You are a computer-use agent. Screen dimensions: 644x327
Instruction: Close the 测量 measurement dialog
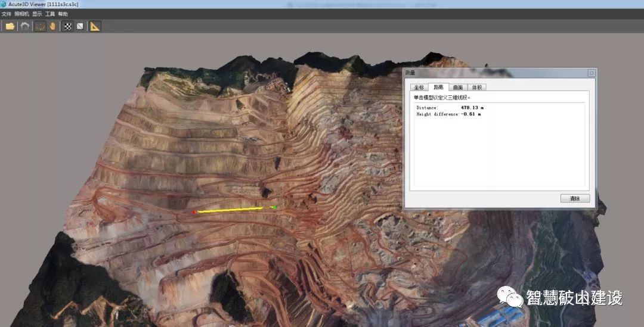(591, 73)
